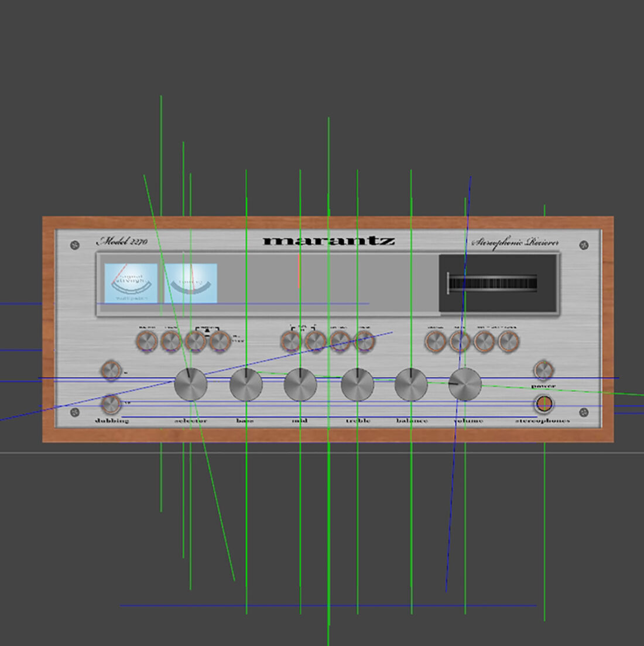This screenshot has height=646, width=644.
Task: Click the volume knob
Action: [465, 384]
